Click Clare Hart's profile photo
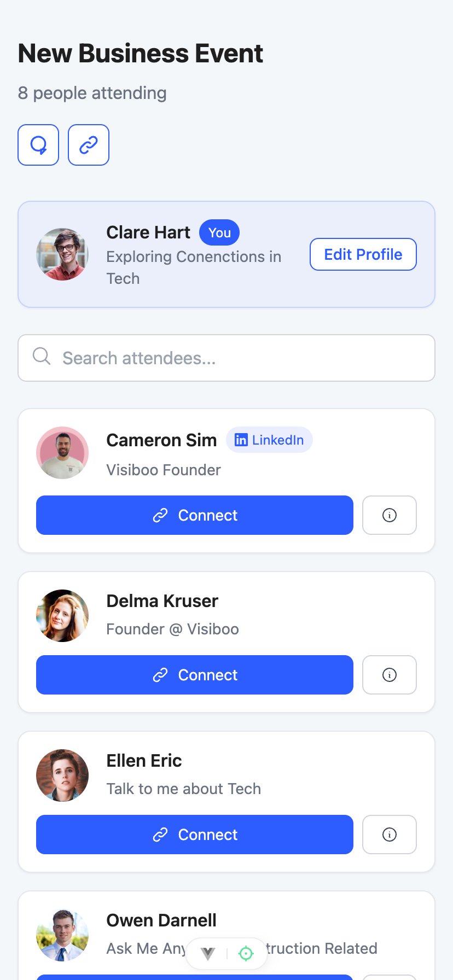Screen dimensions: 453x980 pyautogui.click(x=62, y=254)
